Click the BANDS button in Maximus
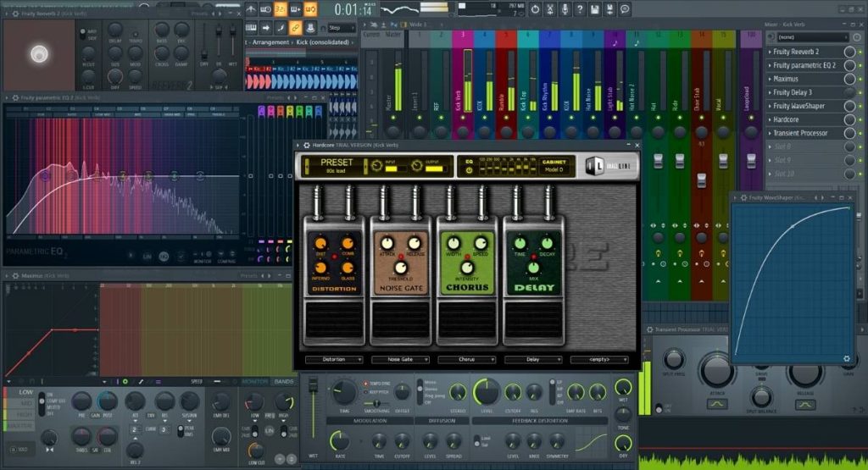 (284, 382)
